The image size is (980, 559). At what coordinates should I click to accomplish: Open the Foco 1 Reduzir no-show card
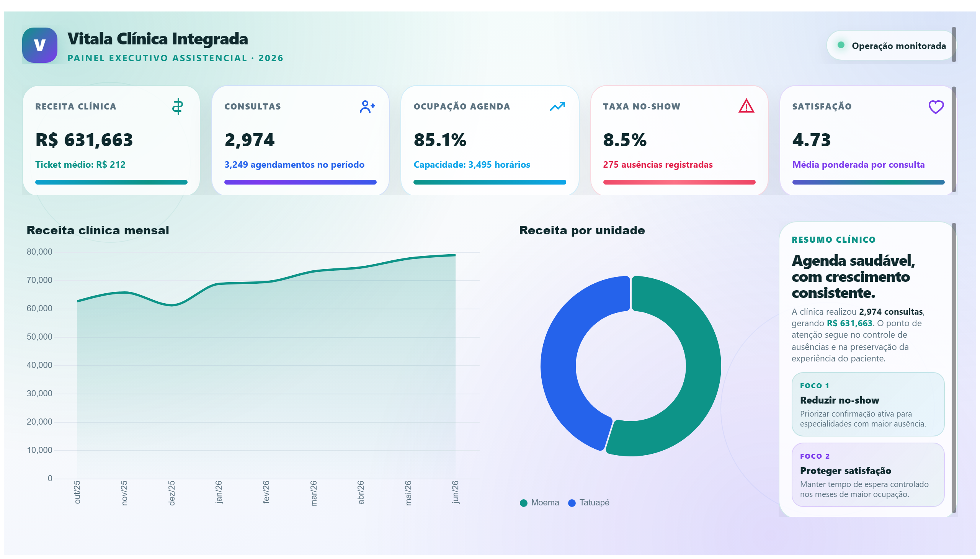coord(867,404)
